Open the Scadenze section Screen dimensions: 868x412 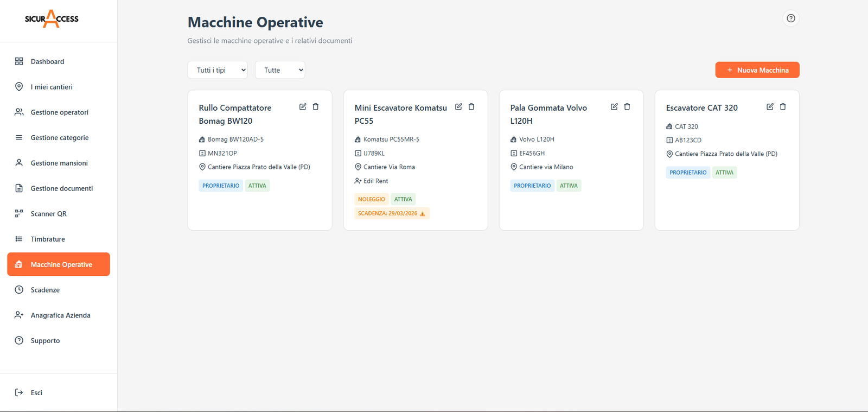click(45, 290)
